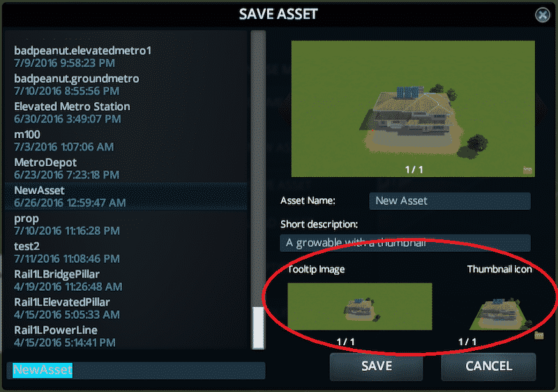Click the folder icon on main preview image
Viewport: 558px width, 392px height.
click(527, 170)
